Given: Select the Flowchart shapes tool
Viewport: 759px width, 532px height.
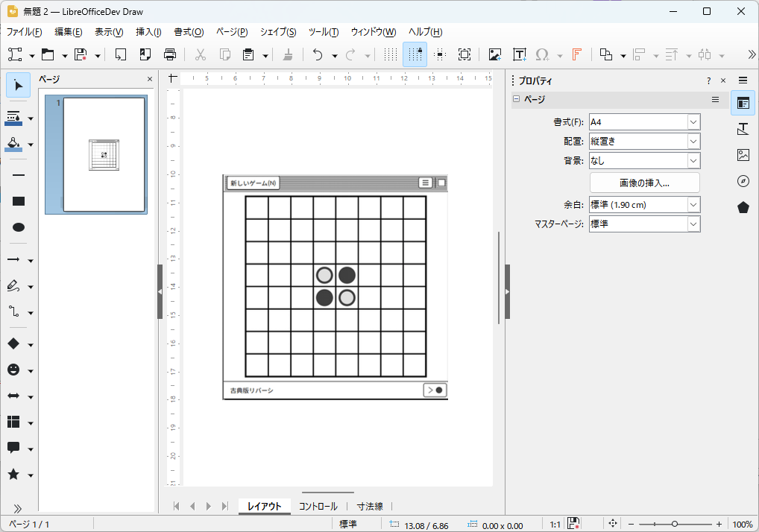Looking at the screenshot, I should [13, 422].
